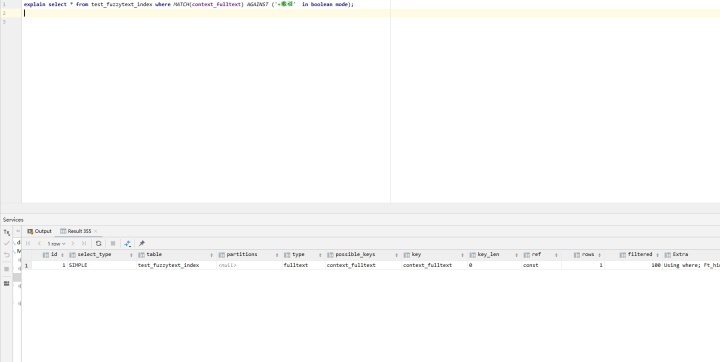
Task: Sort by the select_type column arrows
Action: pyautogui.click(x=131, y=255)
